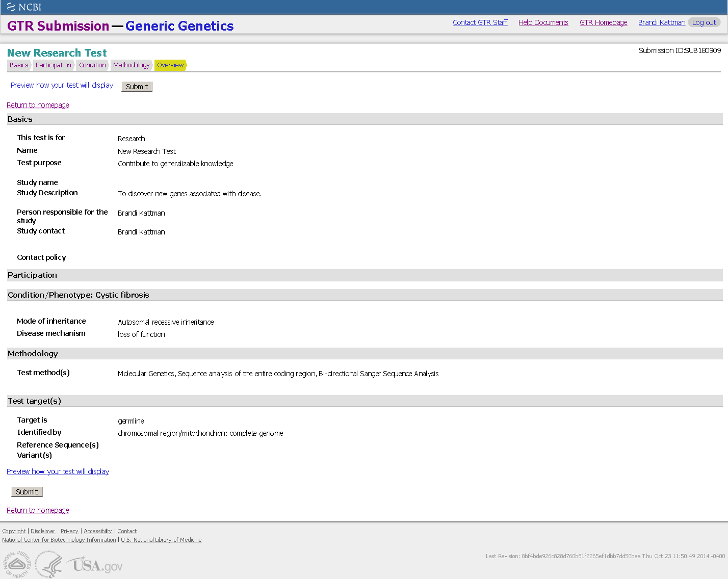Open the Accessibility footer link
Image resolution: width=728 pixels, height=579 pixels.
pos(98,531)
